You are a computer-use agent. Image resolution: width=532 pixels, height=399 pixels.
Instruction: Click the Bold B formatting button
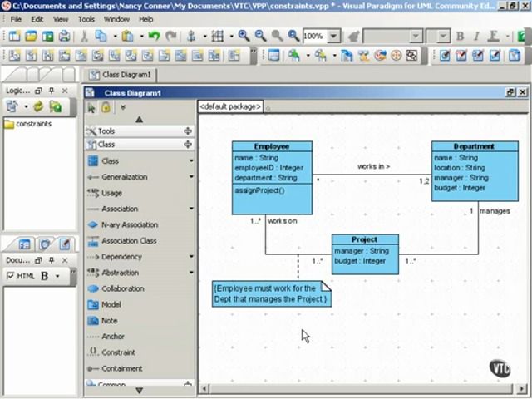461,36
